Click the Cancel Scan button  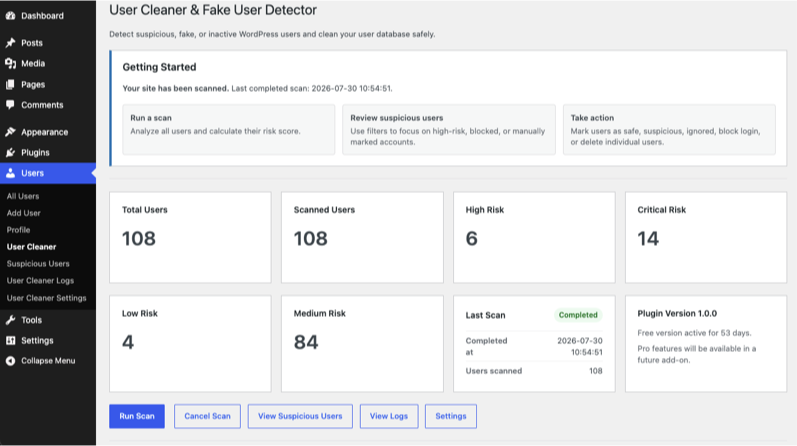pos(207,416)
